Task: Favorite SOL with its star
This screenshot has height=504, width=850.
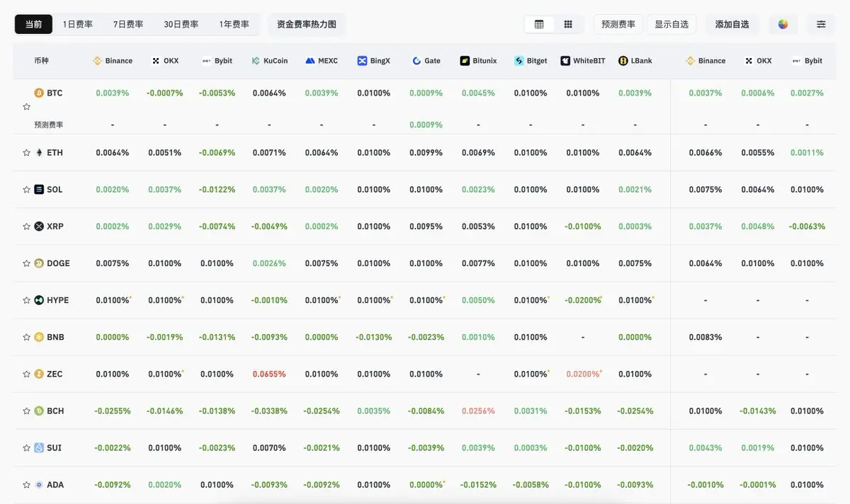Action: (26, 189)
